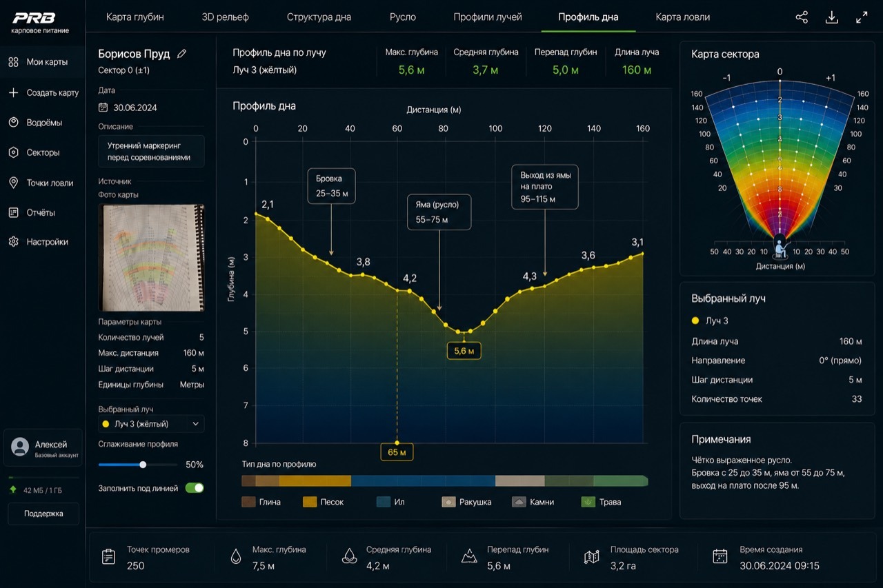Switch to the Карта глубин tab
This screenshot has width=883, height=588.
click(x=134, y=17)
